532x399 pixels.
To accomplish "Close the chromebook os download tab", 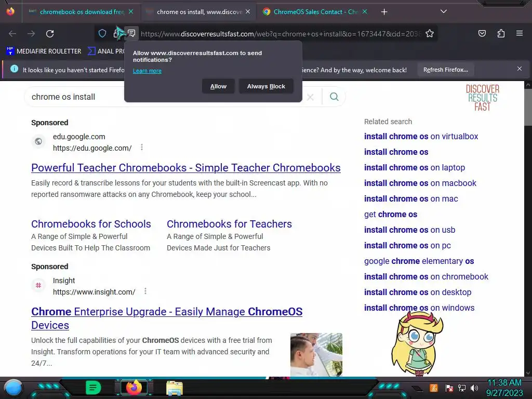I will pos(131,11).
